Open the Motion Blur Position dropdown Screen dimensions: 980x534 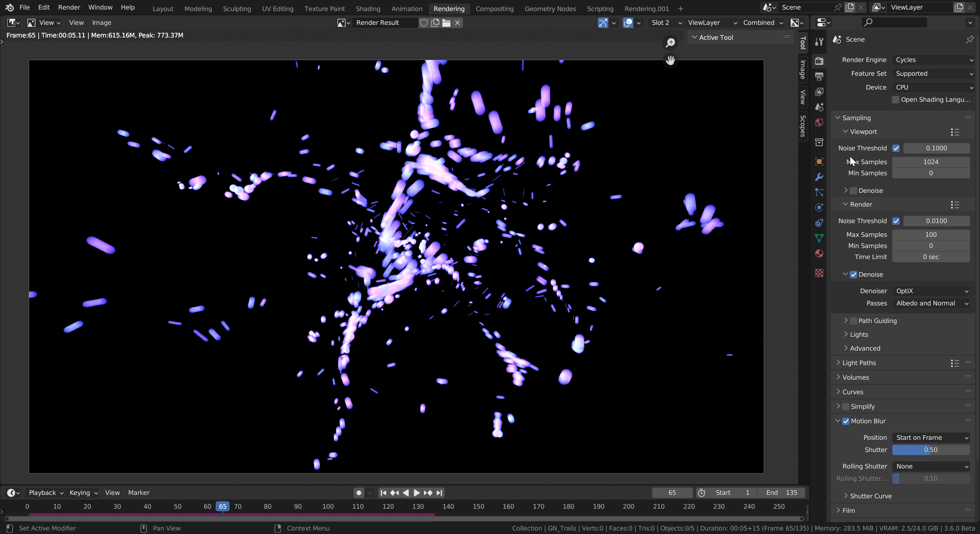coord(931,438)
